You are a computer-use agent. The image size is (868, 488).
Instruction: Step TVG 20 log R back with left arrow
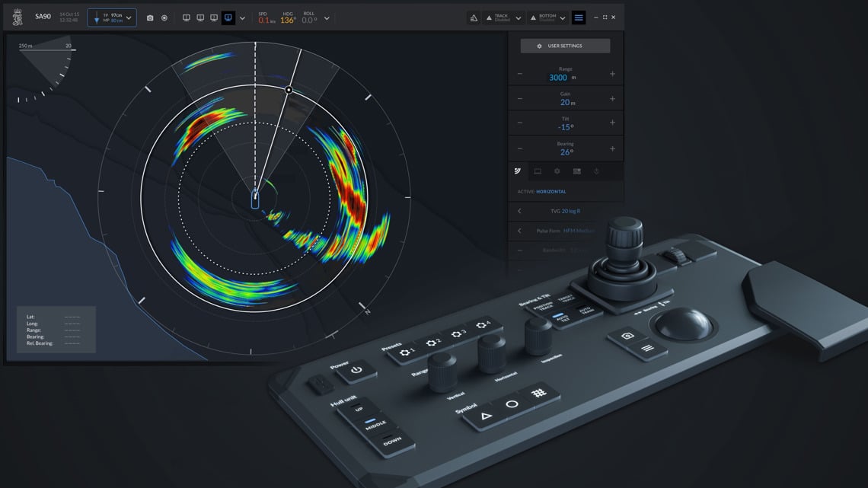point(519,211)
